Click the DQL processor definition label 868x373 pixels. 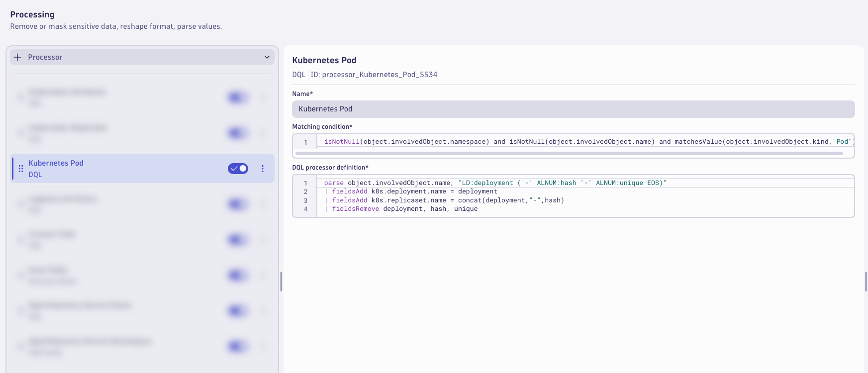[330, 168]
